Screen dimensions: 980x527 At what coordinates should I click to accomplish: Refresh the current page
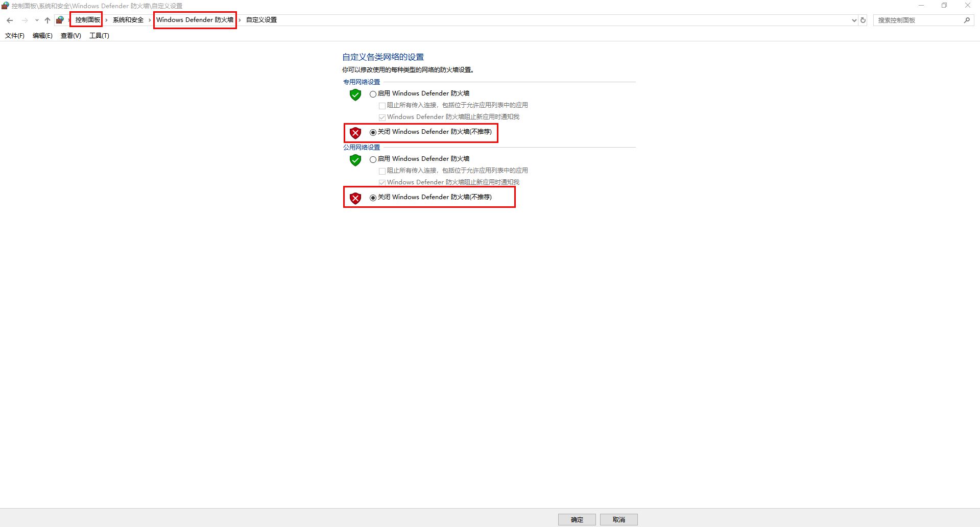tap(863, 20)
